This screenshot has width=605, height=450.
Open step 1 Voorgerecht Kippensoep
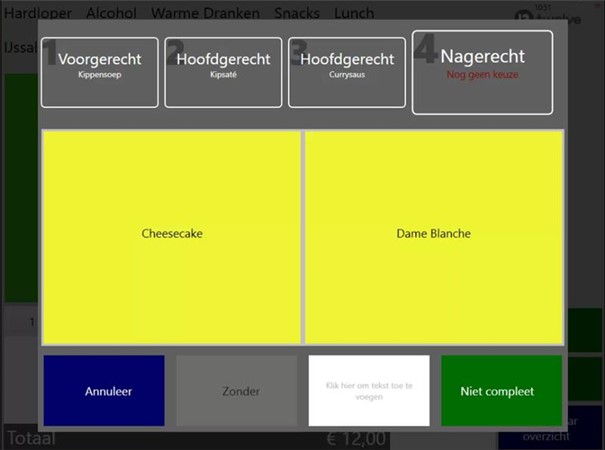point(99,72)
